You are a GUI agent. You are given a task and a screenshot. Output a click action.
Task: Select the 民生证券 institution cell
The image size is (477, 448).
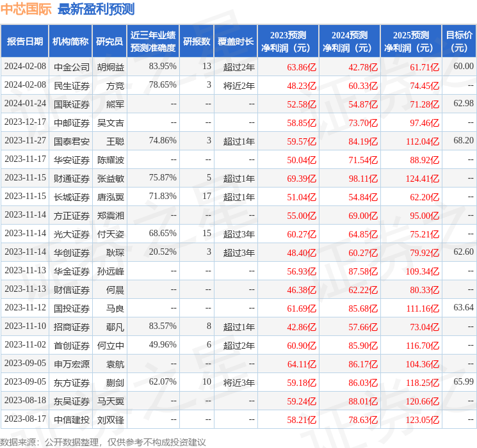[72, 86]
